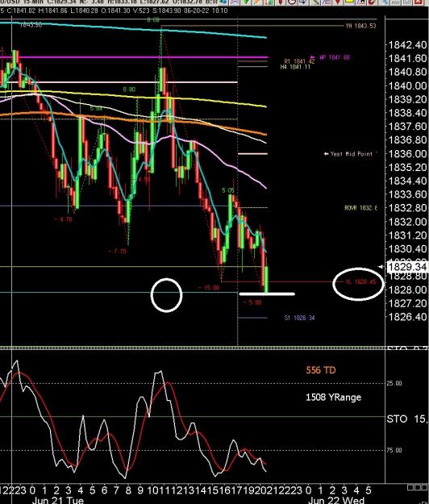Click the 06-20-22 10:10 timestamp in header
429x504 pixels.
click(x=206, y=10)
